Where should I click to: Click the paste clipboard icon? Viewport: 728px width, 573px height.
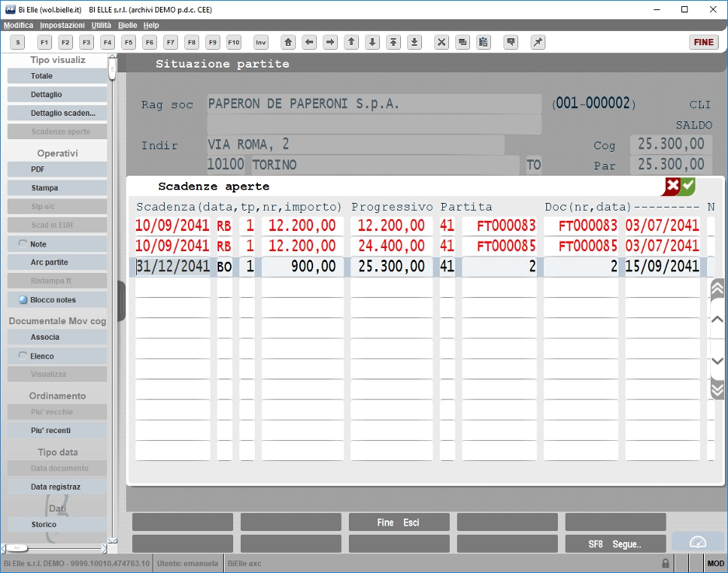pyautogui.click(x=483, y=42)
